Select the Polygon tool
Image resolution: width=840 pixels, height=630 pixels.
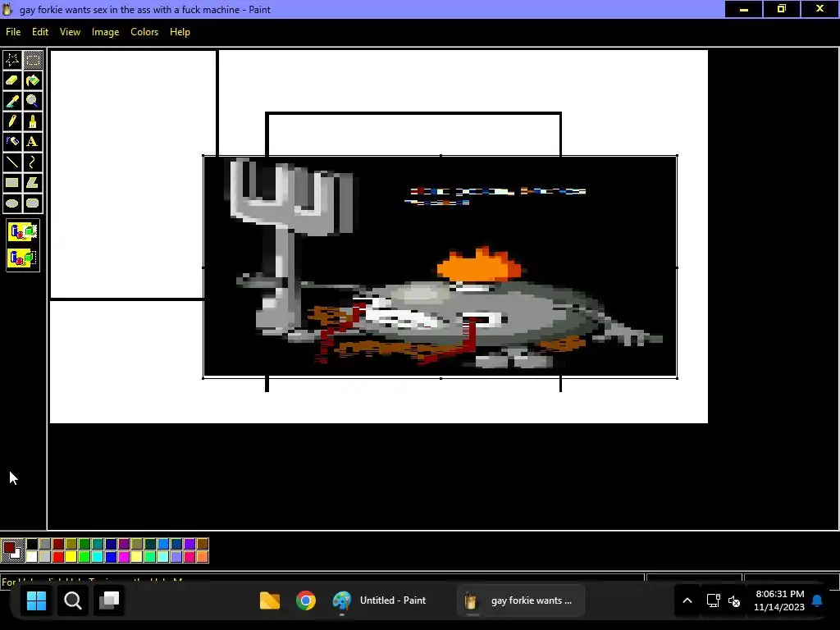coord(33,183)
